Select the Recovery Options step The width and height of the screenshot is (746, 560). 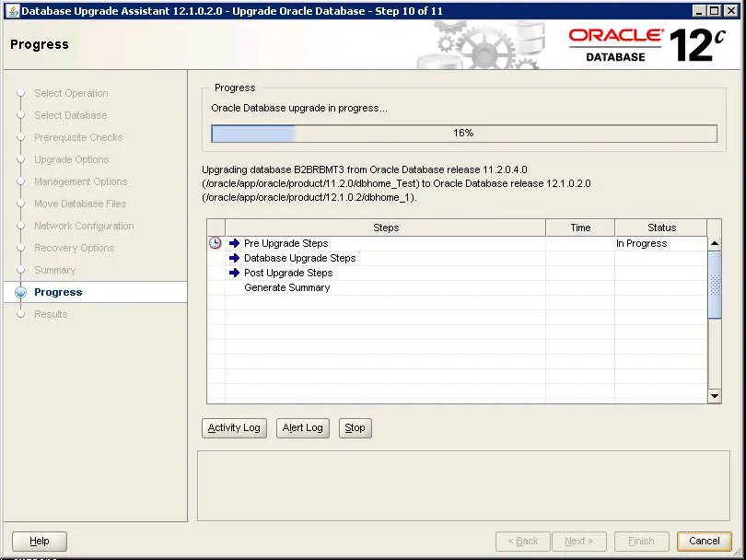(x=75, y=248)
